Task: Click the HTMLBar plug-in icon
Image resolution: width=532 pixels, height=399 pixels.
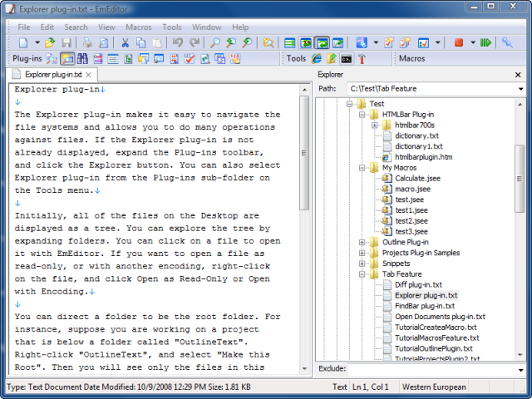Action: 98,59
